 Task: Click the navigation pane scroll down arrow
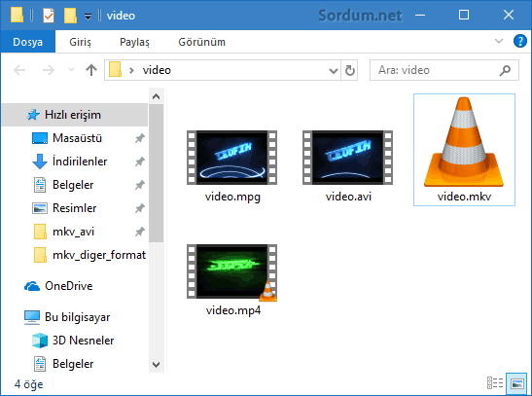tap(156, 365)
